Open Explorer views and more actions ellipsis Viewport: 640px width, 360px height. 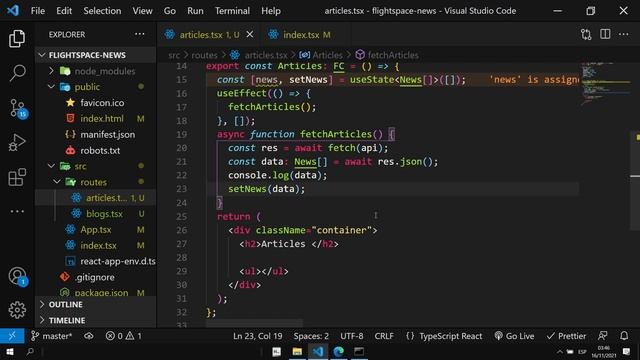click(x=140, y=34)
